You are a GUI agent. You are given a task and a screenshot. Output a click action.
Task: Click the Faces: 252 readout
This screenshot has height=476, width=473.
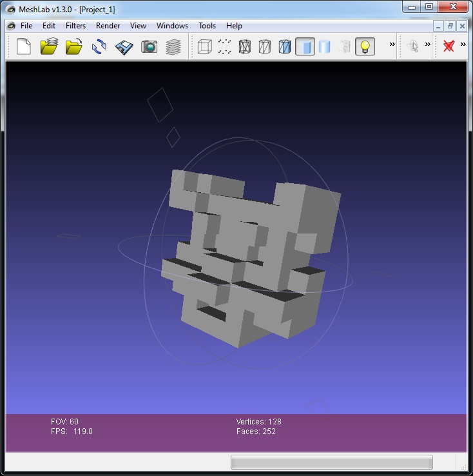(256, 431)
